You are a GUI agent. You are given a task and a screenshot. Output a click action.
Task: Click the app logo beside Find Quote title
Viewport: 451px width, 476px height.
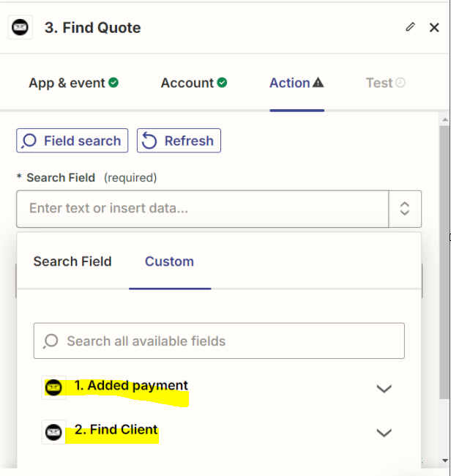point(20,27)
